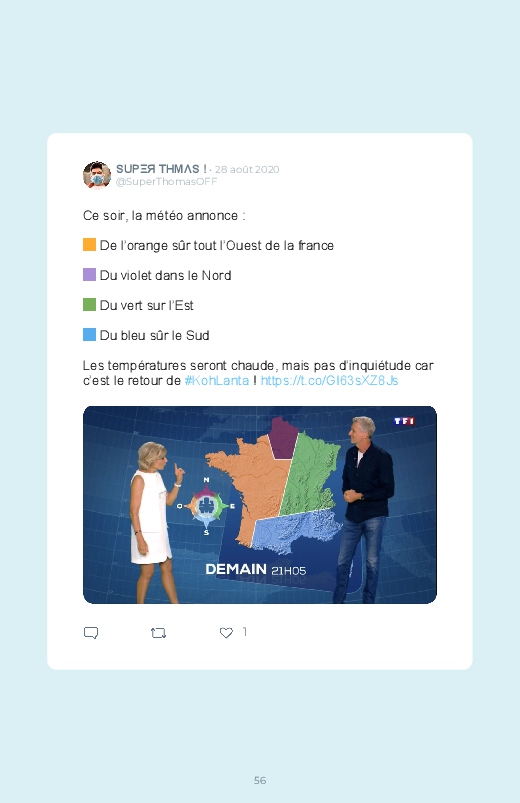Click the purple square emoji
The image size is (520, 803).
tap(90, 274)
